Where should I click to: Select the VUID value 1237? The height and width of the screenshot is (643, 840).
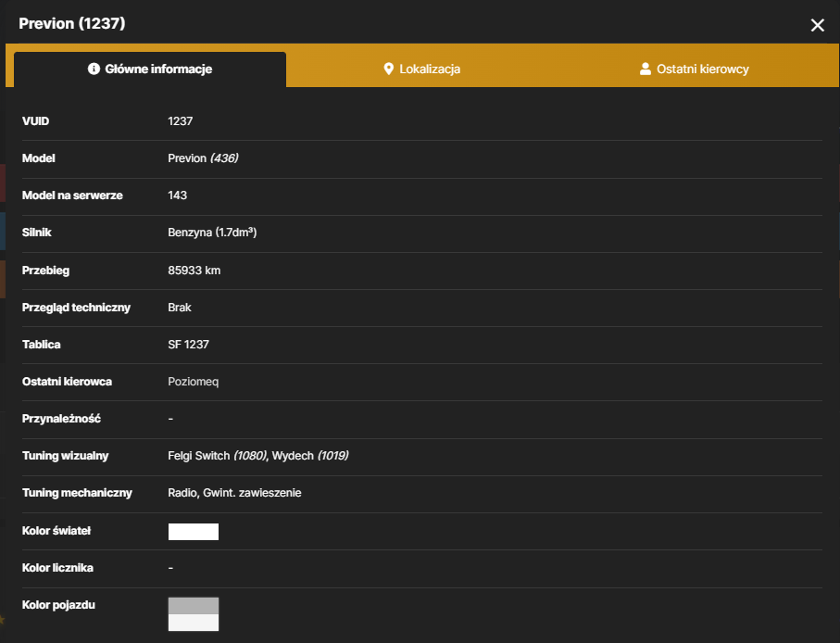[180, 121]
